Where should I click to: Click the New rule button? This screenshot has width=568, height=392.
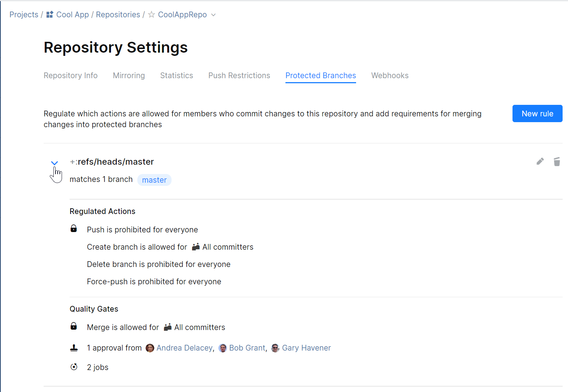click(x=537, y=113)
